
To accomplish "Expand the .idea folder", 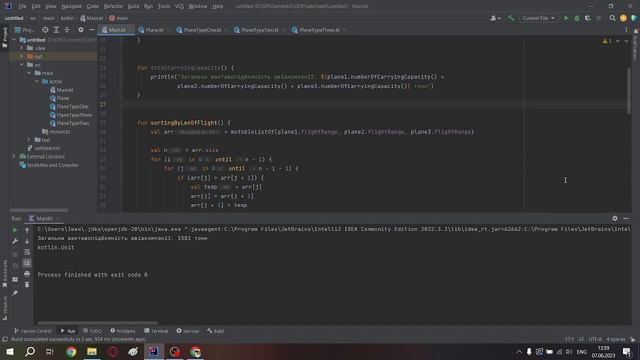I will coord(22,48).
